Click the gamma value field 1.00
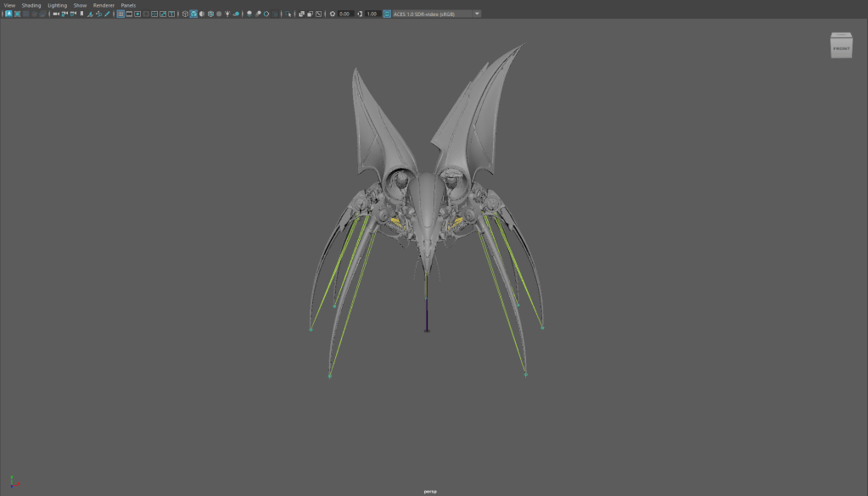Viewport: 868px width, 496px height. (372, 14)
